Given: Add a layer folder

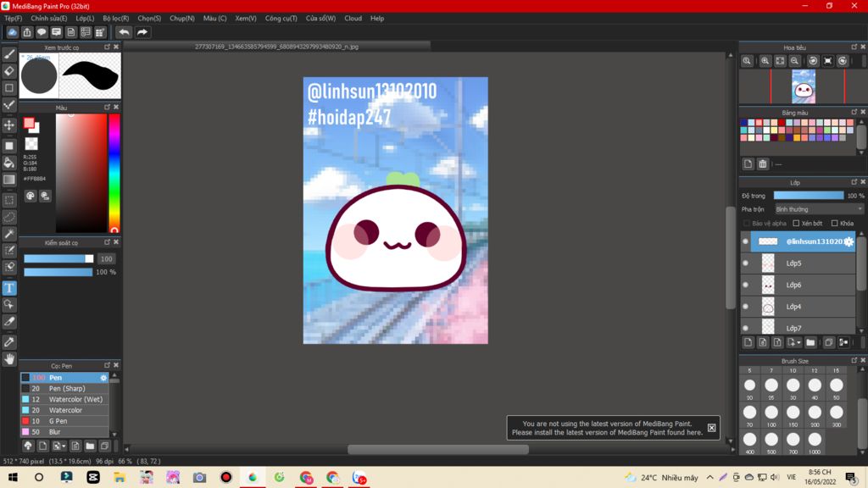Looking at the screenshot, I should point(810,342).
